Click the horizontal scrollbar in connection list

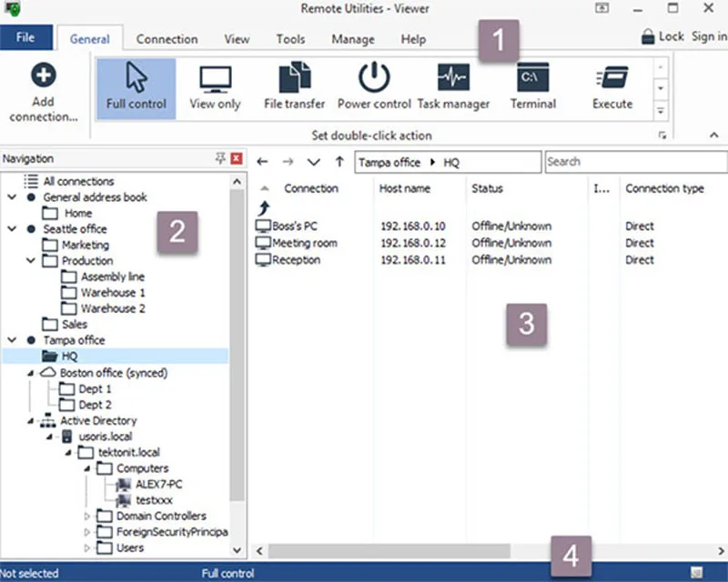(x=389, y=551)
